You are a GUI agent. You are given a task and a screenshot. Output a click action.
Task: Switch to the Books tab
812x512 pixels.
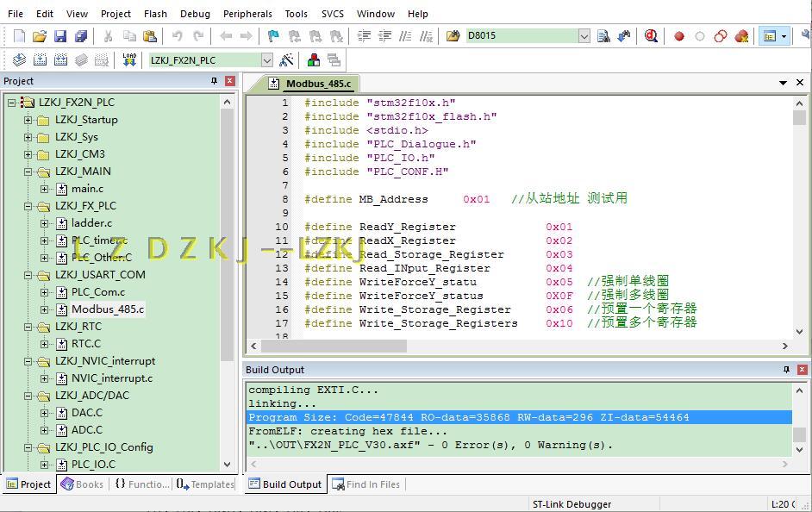83,484
